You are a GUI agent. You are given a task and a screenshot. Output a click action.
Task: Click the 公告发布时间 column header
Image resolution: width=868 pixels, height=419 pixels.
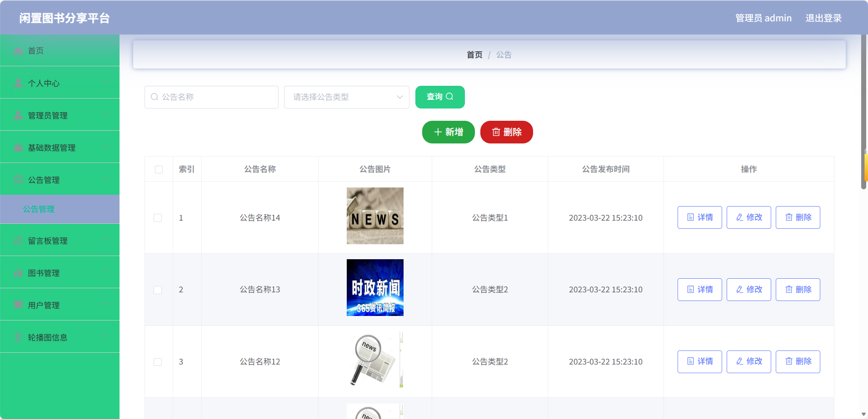click(x=606, y=169)
